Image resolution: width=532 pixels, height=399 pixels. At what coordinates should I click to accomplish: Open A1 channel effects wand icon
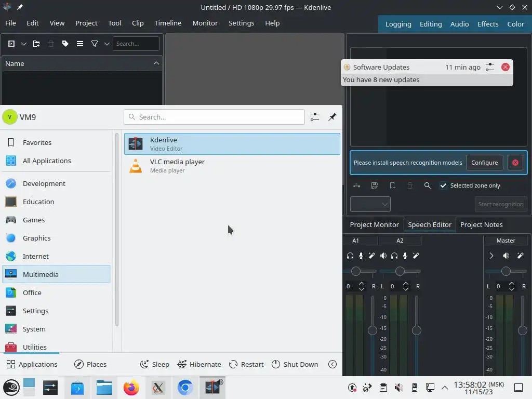point(372,256)
